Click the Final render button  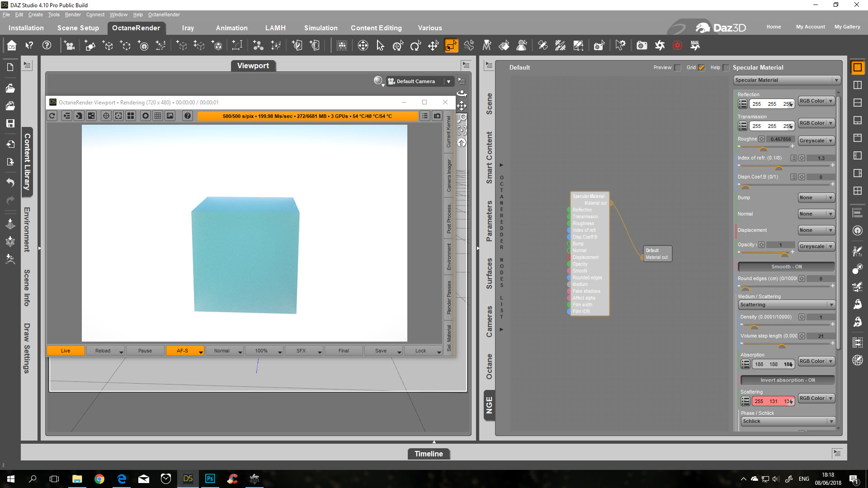(343, 351)
